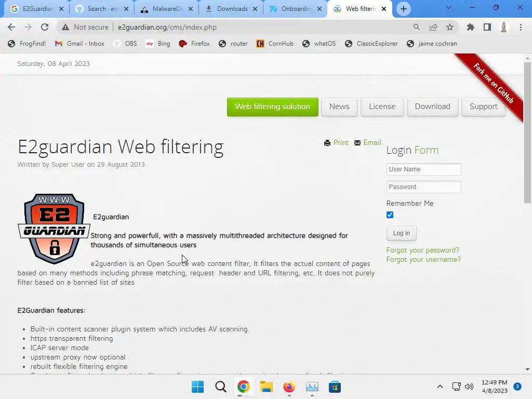Open News menu item
The width and height of the screenshot is (532, 399).
tap(339, 107)
